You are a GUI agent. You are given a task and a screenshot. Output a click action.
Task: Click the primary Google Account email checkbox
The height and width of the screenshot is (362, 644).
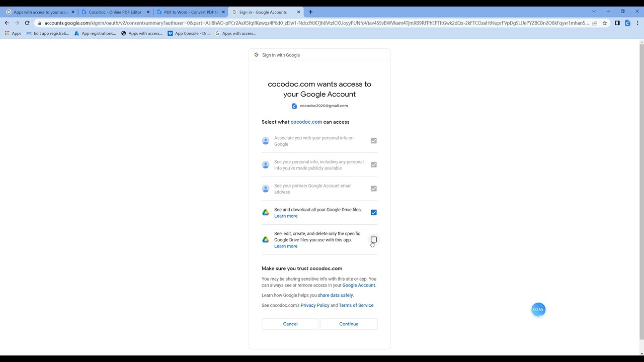coord(374,189)
